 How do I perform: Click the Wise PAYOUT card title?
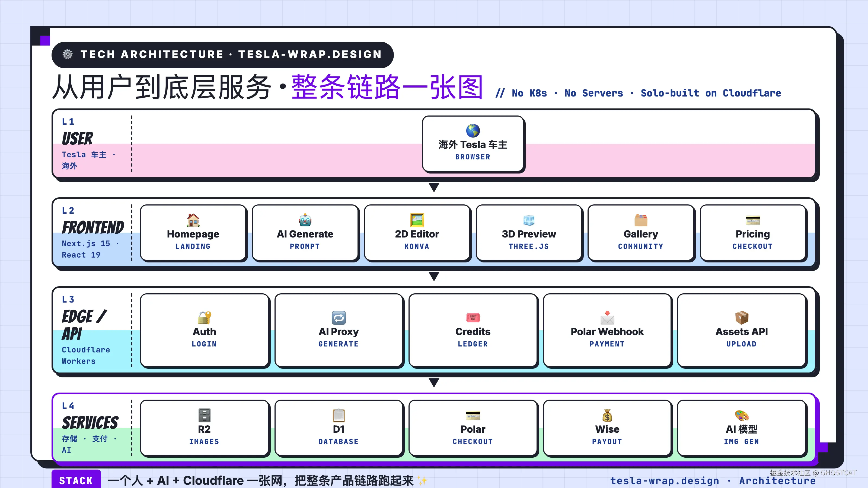[x=607, y=429]
